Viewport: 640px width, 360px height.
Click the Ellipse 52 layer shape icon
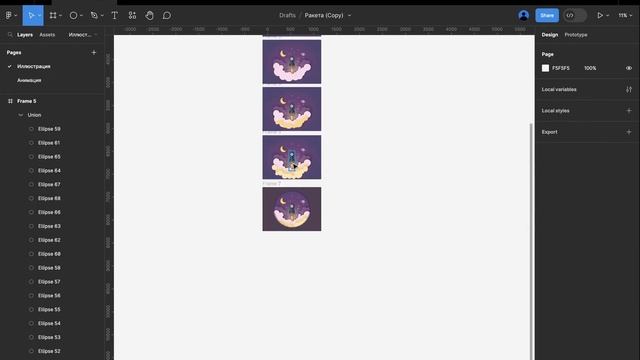(31, 351)
